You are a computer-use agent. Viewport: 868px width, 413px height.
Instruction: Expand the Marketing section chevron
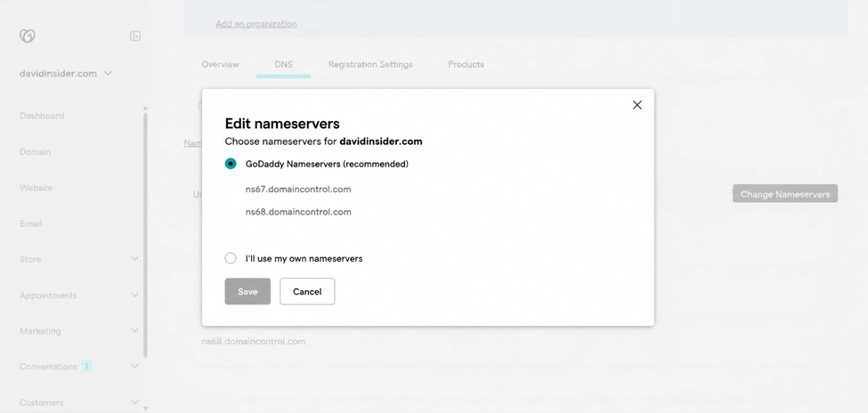coord(134,330)
